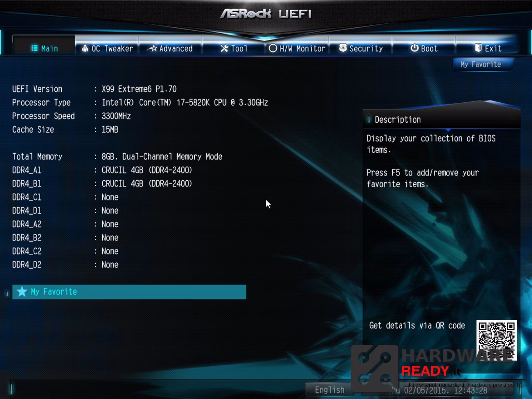This screenshot has width=532, height=399.
Task: Click the None value for DDR4_D2
Action: [110, 265]
